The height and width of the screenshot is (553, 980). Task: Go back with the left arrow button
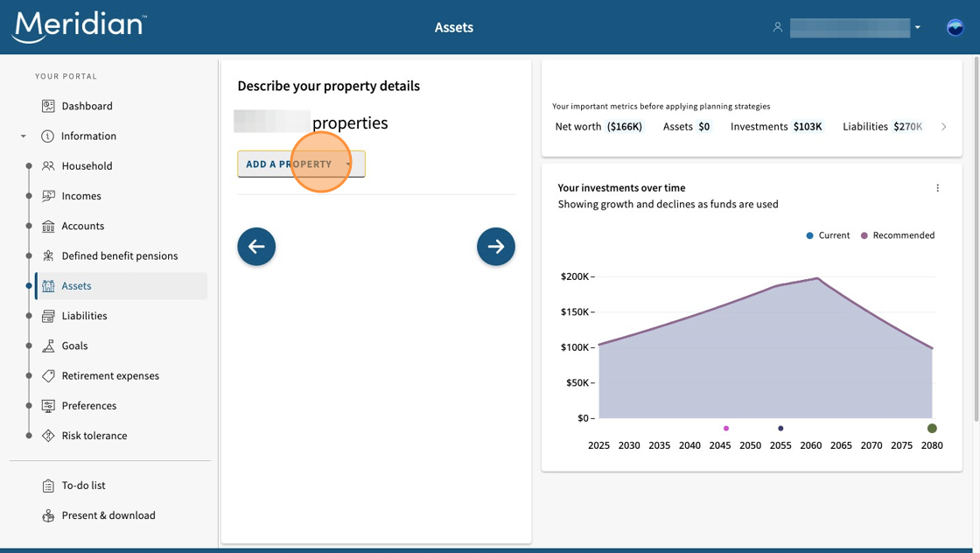tap(256, 247)
